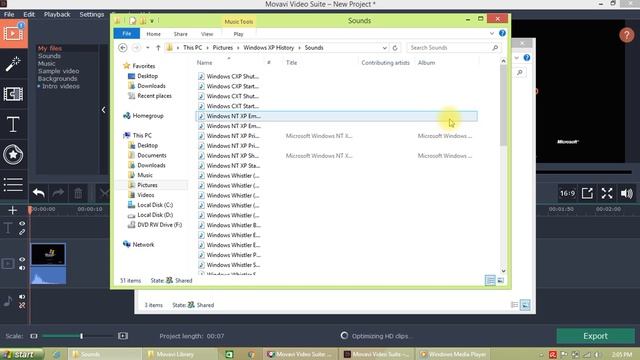Zoom out timeline scale icon
640x360 pixels.
(x=34, y=336)
